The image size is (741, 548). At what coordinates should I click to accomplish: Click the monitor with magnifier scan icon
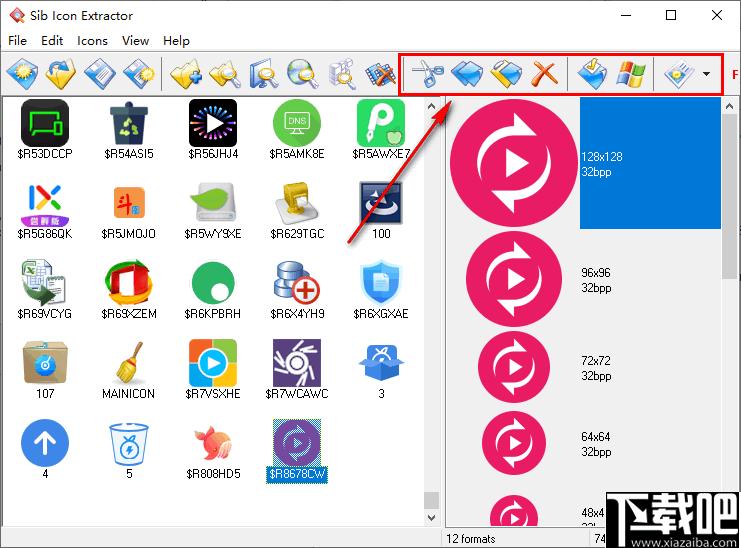tap(263, 74)
